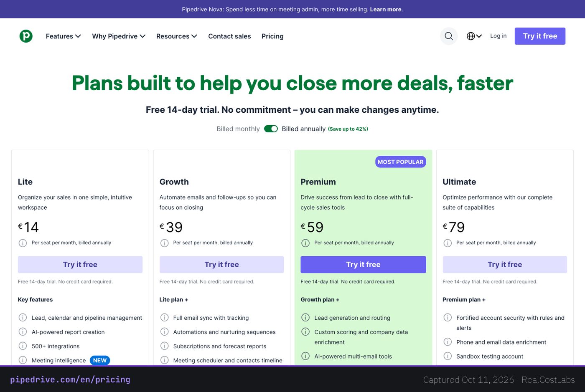Click info icon beside Ultimate price note
The width and height of the screenshot is (585, 392).
(448, 243)
